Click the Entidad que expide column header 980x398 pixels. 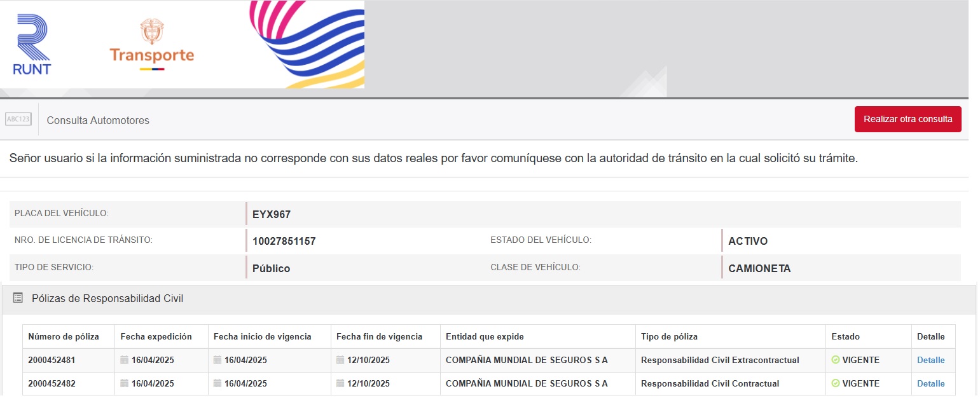click(x=485, y=336)
